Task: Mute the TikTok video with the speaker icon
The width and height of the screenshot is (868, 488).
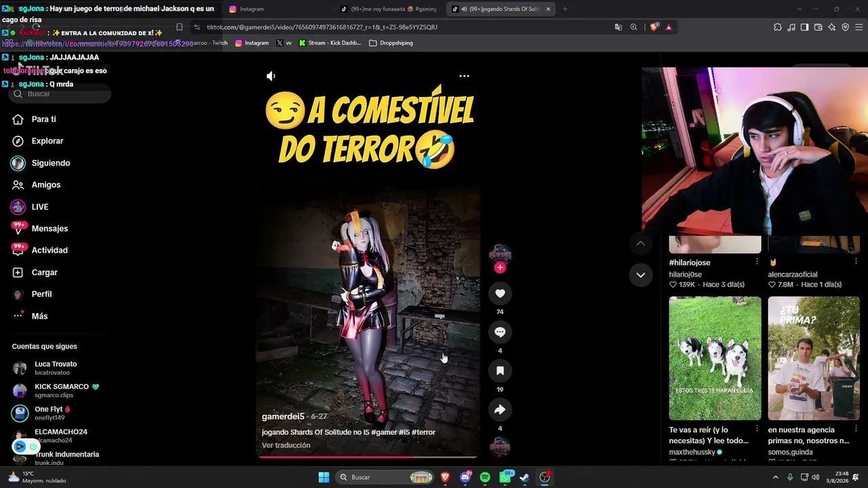Action: coord(271,76)
